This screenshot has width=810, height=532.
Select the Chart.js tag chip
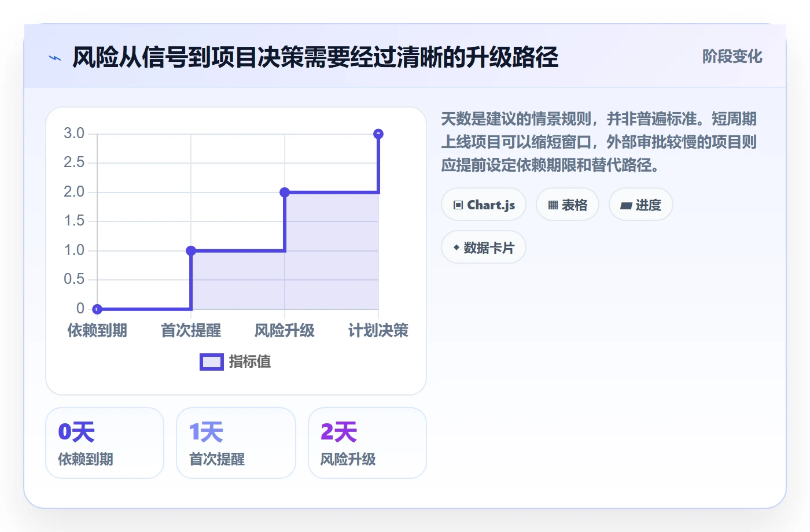point(484,205)
